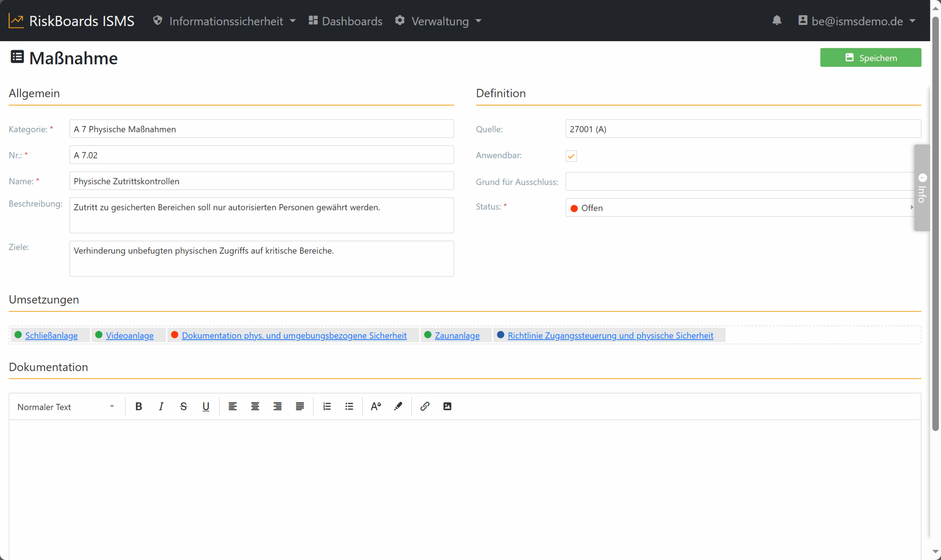Toggle the Anwendbar checkbox
Screen dimensions: 941x560
tap(571, 156)
